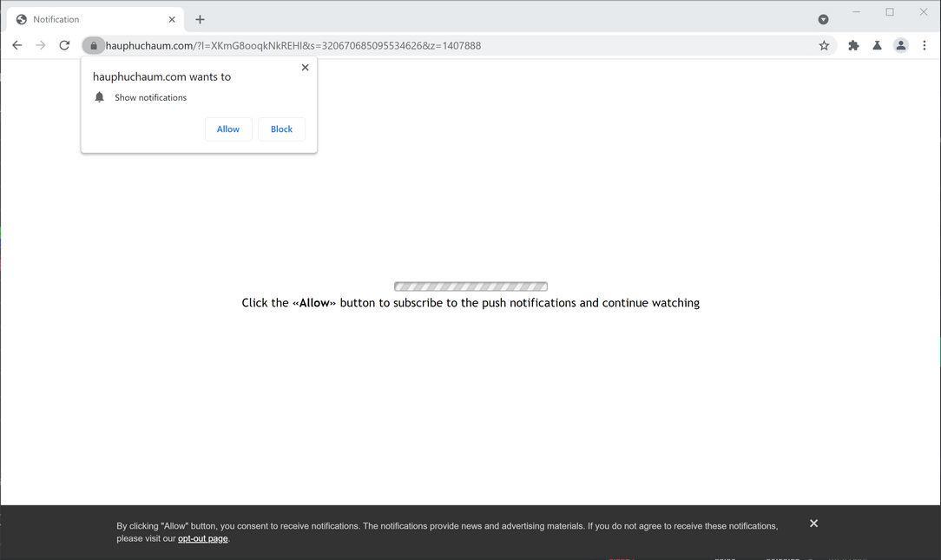
Task: View site info via the lock icon
Action: click(x=94, y=45)
